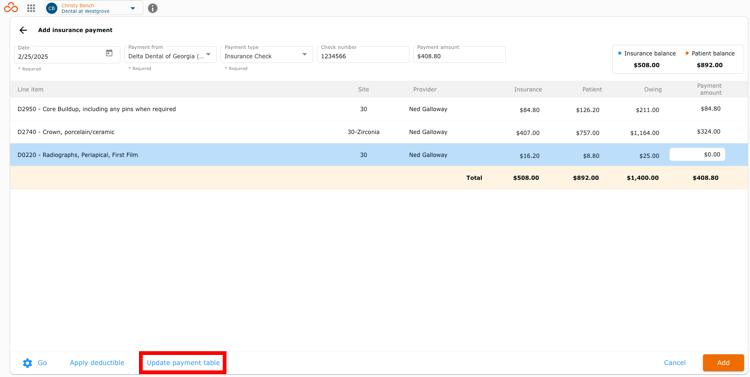Screen dimensions: 750x377
Task: Click the Go link
Action: [42, 363]
